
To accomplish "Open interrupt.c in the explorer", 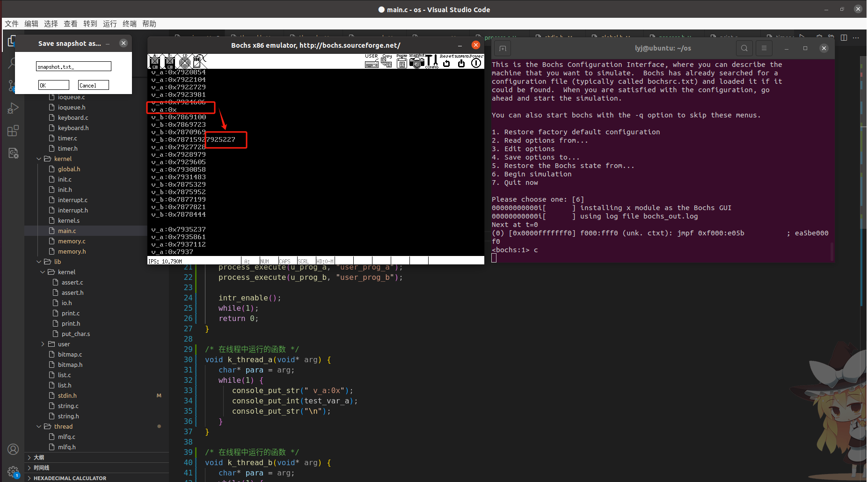I will (73, 200).
